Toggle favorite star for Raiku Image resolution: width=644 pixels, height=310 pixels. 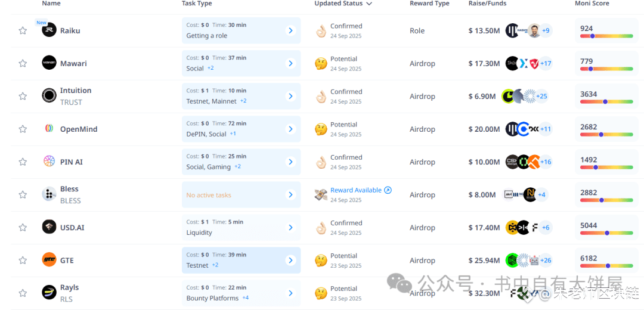click(23, 30)
